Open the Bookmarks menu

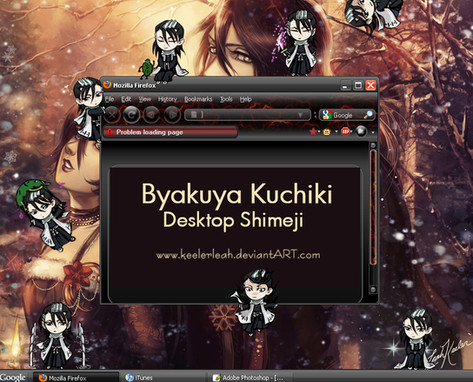pyautogui.click(x=198, y=99)
